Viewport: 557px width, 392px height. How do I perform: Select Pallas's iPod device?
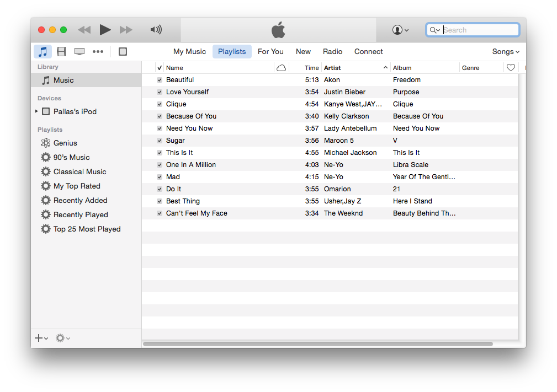(75, 111)
